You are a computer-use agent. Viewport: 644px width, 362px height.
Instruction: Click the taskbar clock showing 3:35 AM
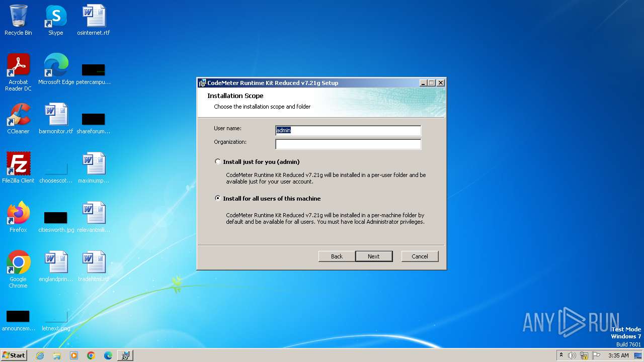click(618, 355)
